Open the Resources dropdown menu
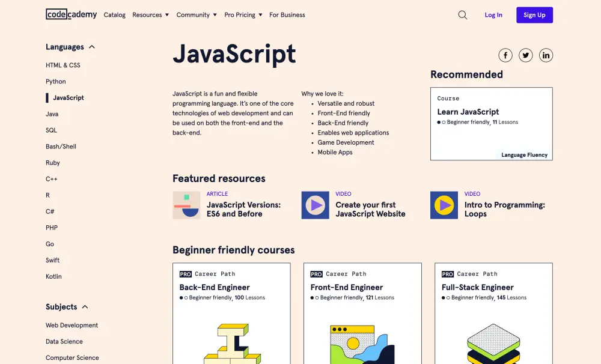601x364 pixels. click(150, 14)
